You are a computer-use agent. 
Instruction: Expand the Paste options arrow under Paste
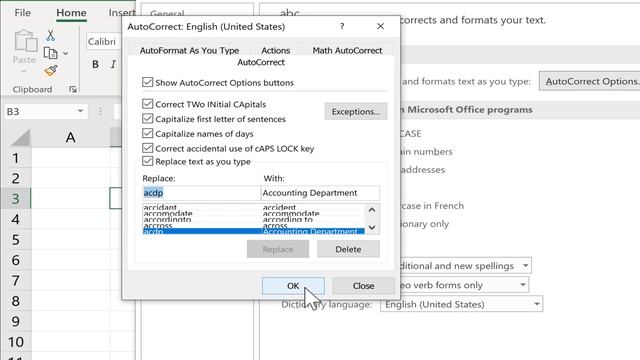click(x=24, y=71)
